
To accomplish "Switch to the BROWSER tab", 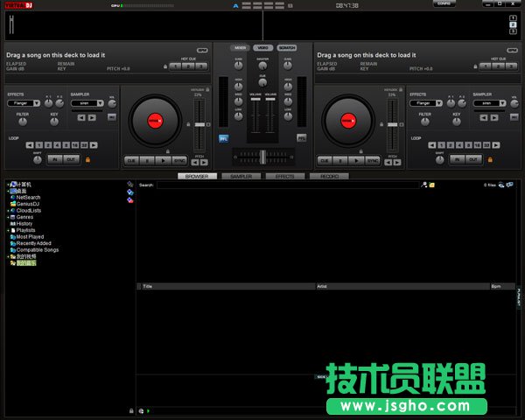I will point(197,176).
